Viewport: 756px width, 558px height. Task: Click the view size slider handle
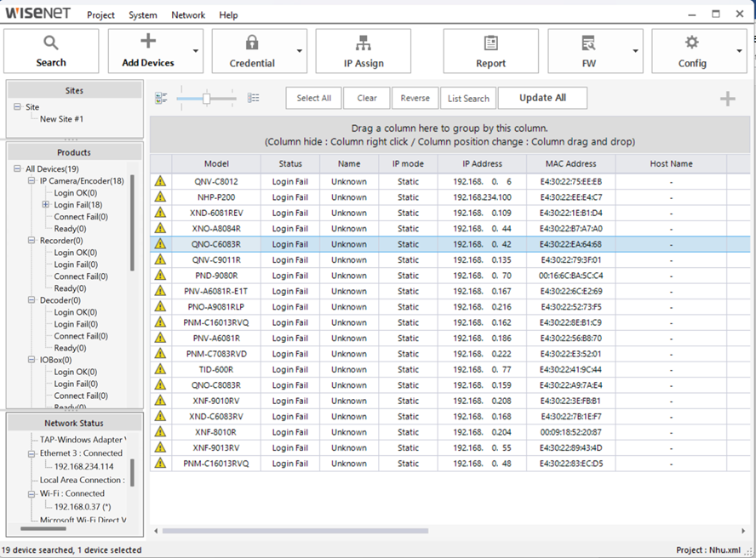point(206,99)
